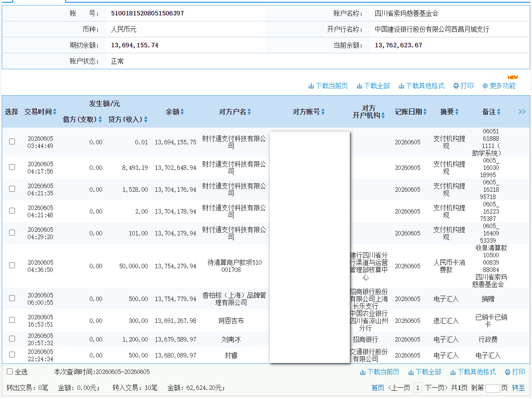532x399 pixels.
Task: Click top 下载当前页 link
Action: [328, 86]
